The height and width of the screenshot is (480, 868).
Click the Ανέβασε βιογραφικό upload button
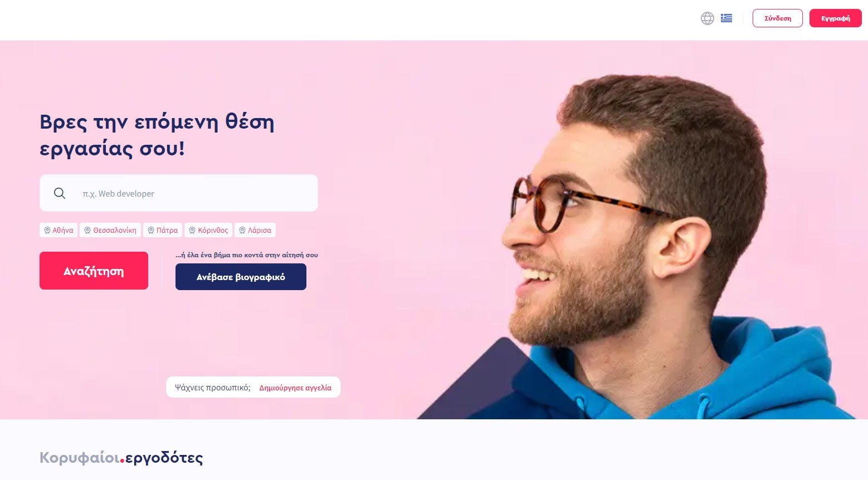click(241, 277)
